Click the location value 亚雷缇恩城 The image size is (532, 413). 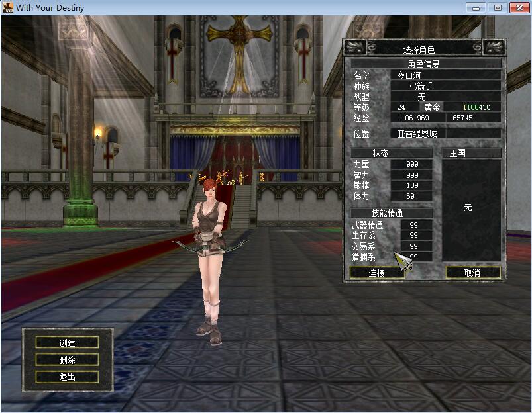(x=417, y=134)
